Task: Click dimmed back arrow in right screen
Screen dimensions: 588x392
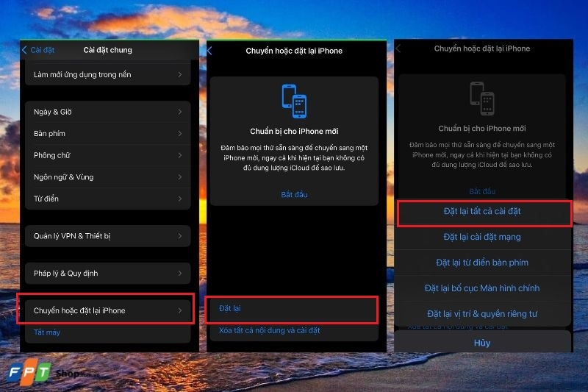Action: [x=398, y=49]
